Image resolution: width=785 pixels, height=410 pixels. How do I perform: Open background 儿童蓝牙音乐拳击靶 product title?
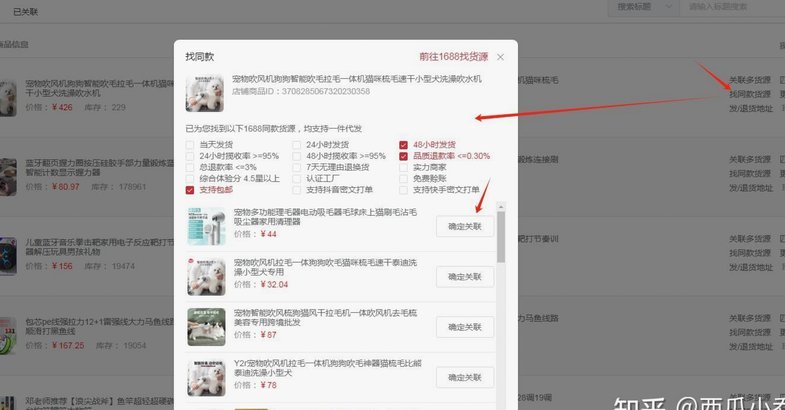(x=100, y=247)
